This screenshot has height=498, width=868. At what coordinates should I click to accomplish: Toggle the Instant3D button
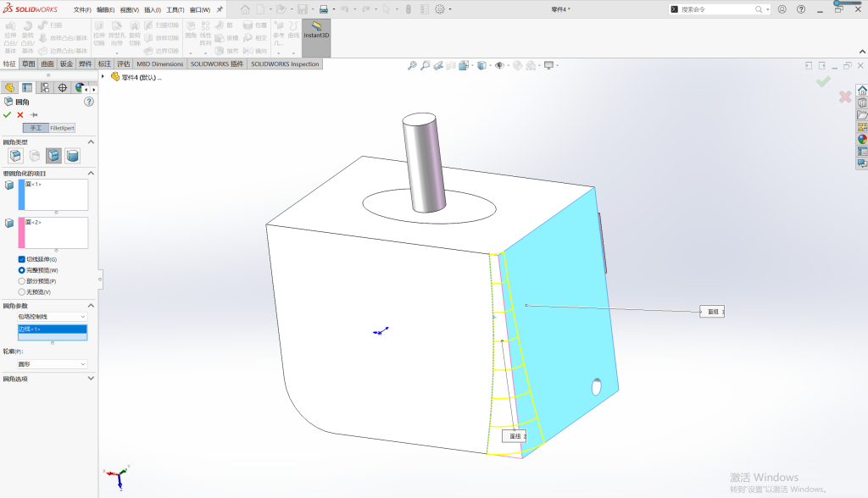(316, 37)
